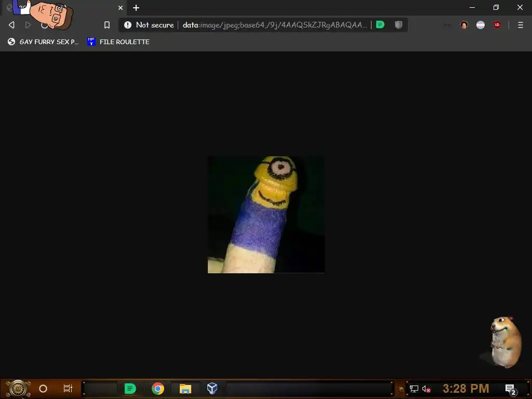Click the Not secure label
The image size is (532, 399).
[x=155, y=25]
